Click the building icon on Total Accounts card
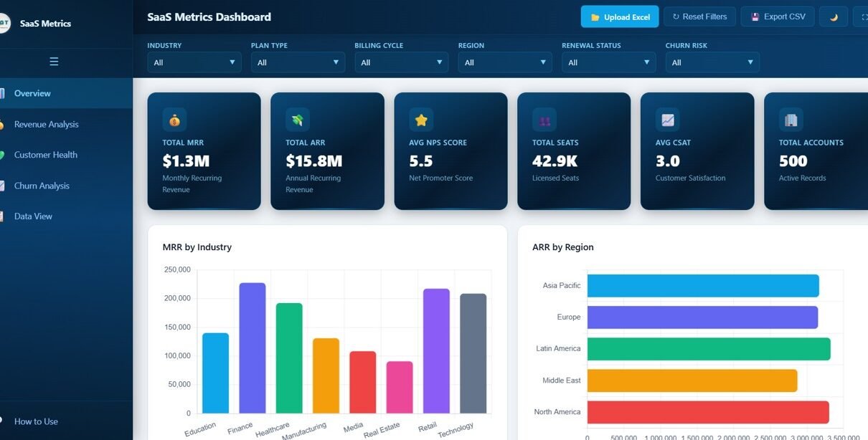The height and width of the screenshot is (440, 868). pos(791,120)
